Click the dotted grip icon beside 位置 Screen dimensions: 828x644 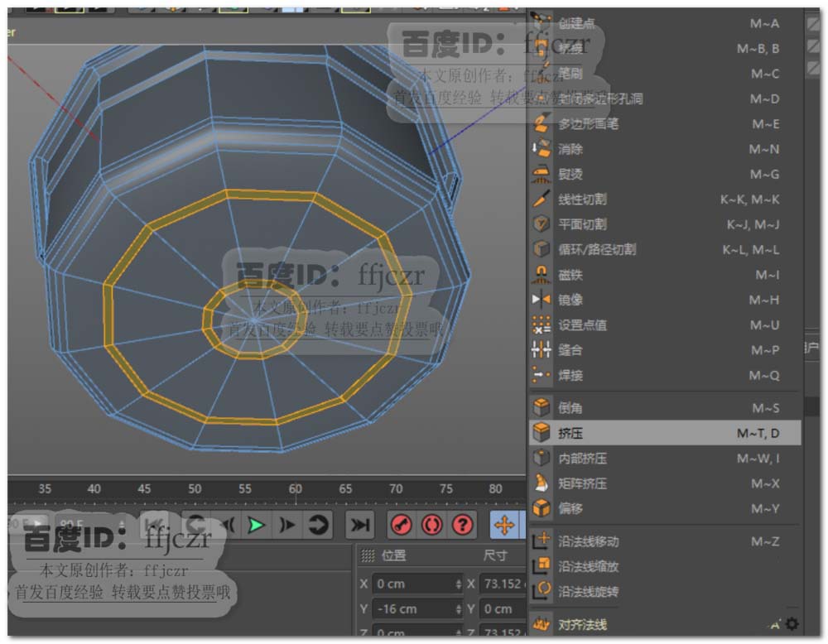pos(368,555)
